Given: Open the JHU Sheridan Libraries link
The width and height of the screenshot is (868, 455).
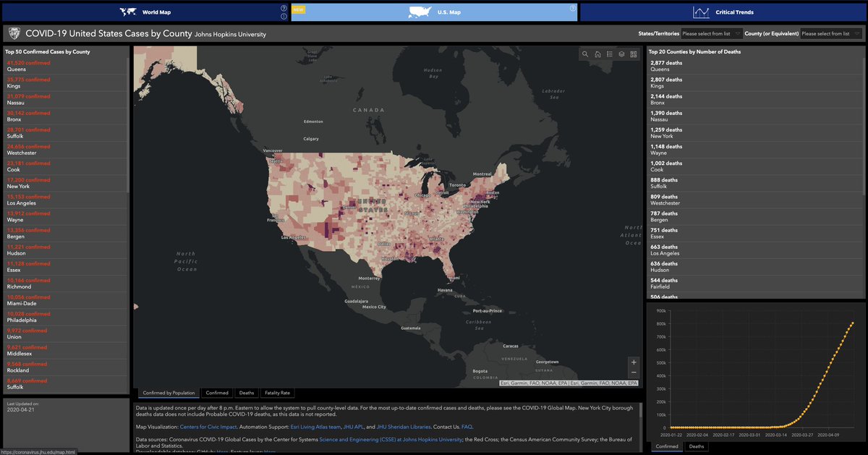Looking at the screenshot, I should point(404,428).
